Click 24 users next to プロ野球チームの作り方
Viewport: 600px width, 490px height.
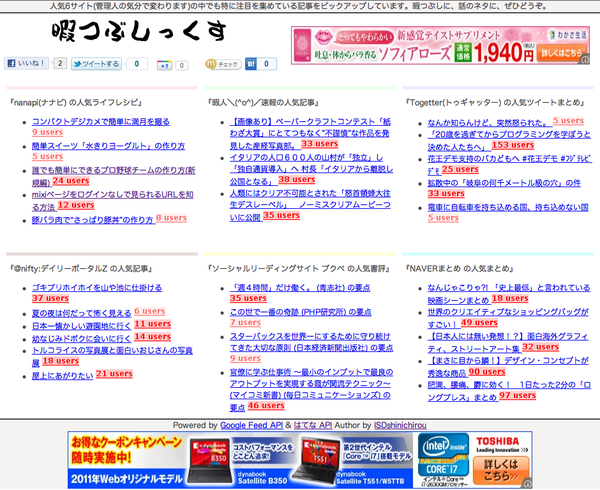point(71,181)
